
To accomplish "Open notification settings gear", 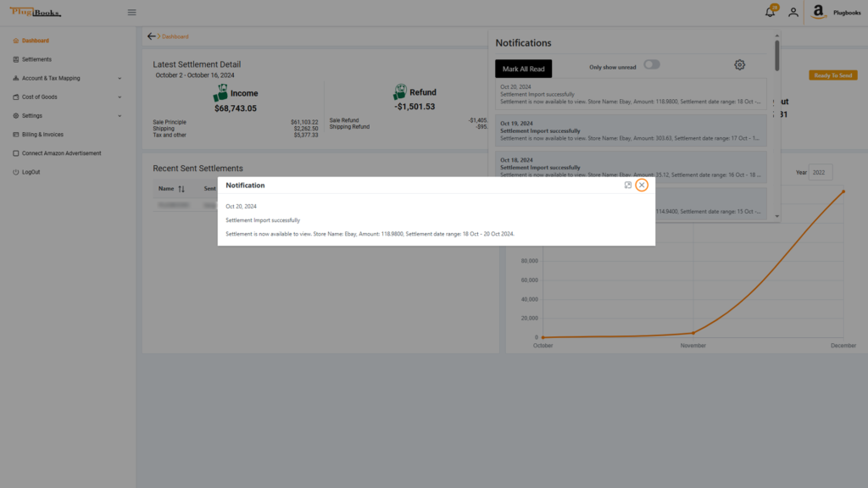I will [739, 65].
